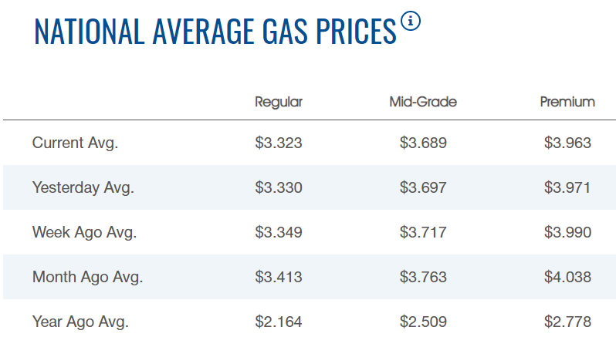Click the National Average Gas Prices heading
The image size is (616, 364).
(x=215, y=31)
